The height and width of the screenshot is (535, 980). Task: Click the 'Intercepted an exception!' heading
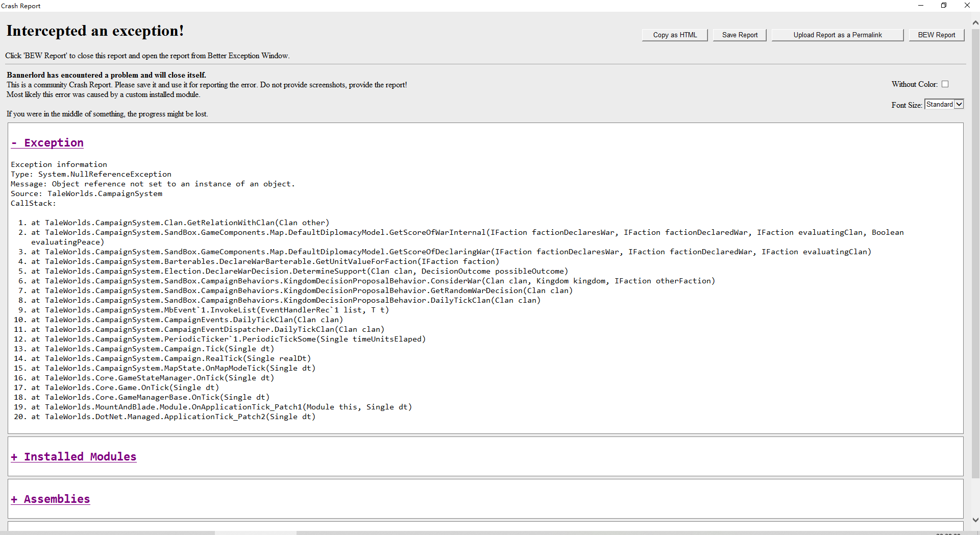click(x=95, y=31)
